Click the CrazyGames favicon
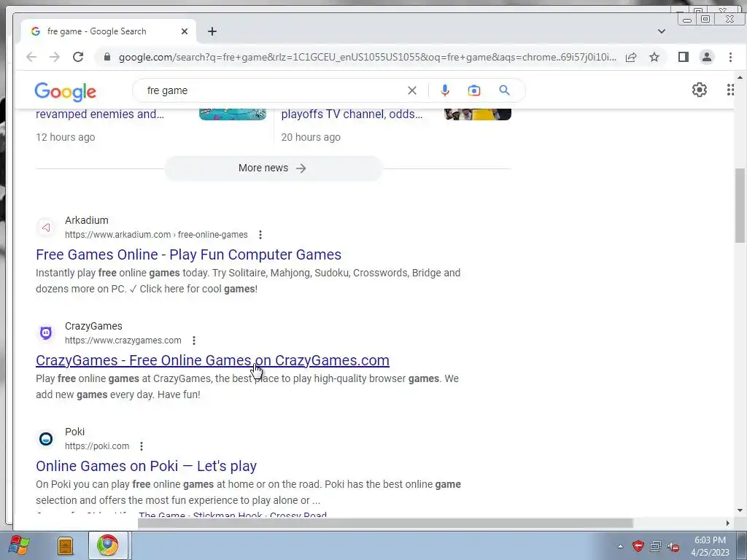The height and width of the screenshot is (560, 747). click(46, 333)
